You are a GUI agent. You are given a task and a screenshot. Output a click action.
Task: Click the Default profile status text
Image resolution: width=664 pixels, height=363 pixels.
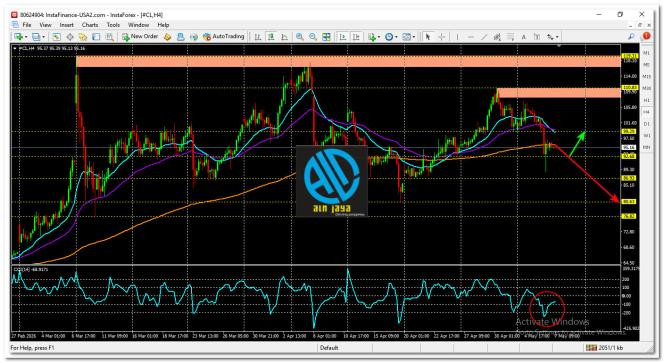(x=329, y=348)
